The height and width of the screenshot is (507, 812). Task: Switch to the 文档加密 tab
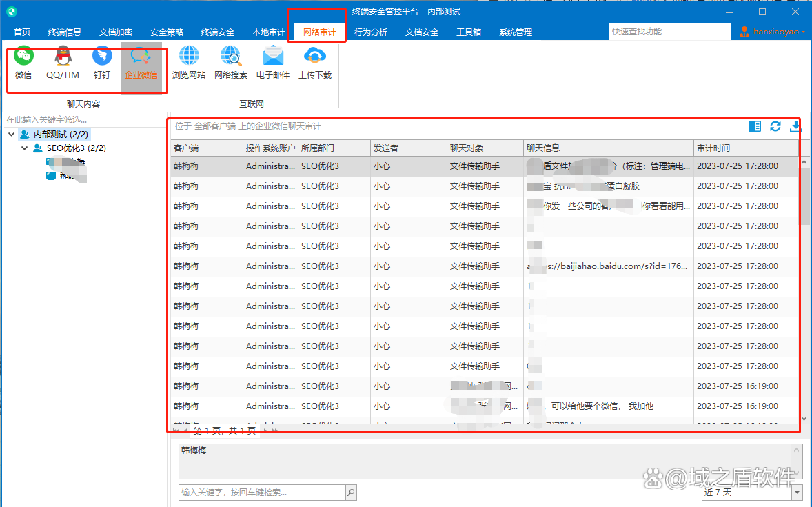coord(116,32)
